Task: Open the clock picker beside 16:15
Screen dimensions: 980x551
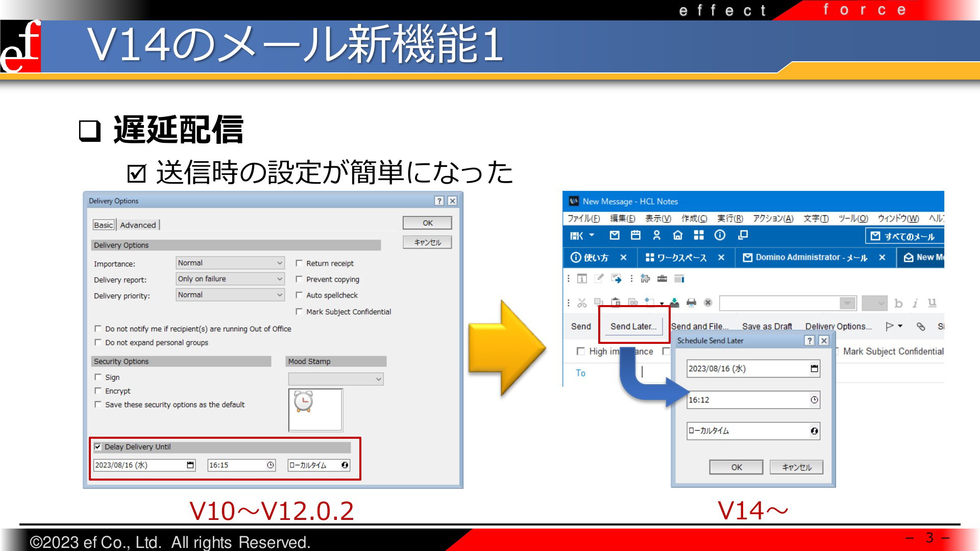Action: 271,465
